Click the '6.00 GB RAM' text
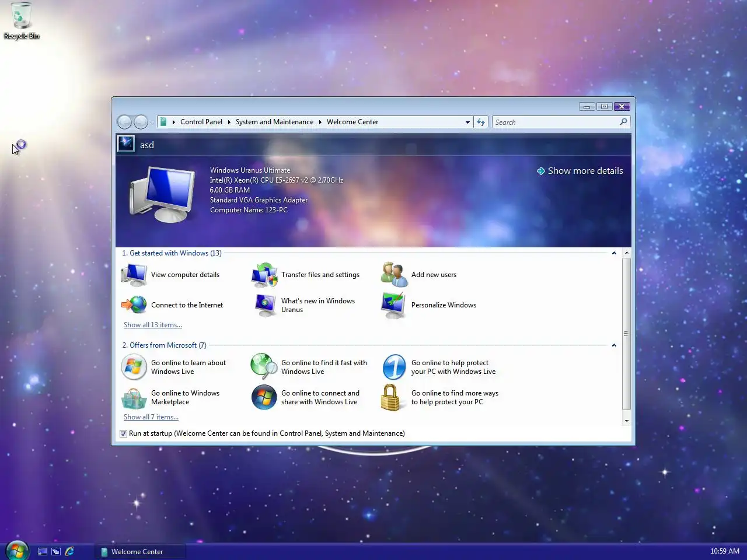 pos(229,190)
